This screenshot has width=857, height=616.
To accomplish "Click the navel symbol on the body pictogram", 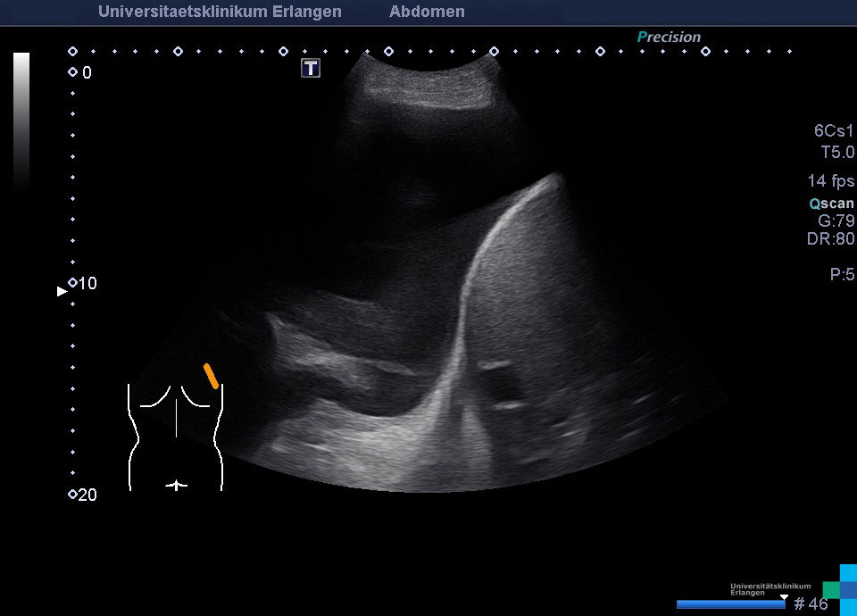I will 177,485.
